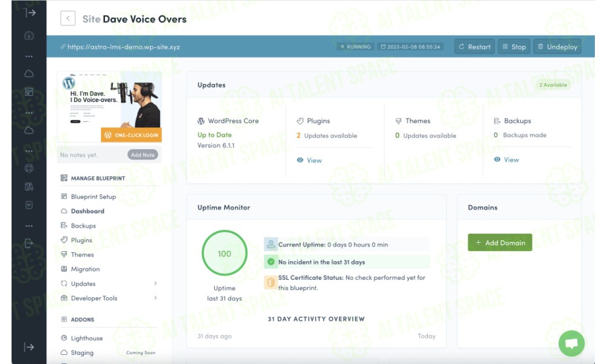The image size is (607, 364).
Task: Click '2 Updates available' under Plugins
Action: click(x=327, y=135)
